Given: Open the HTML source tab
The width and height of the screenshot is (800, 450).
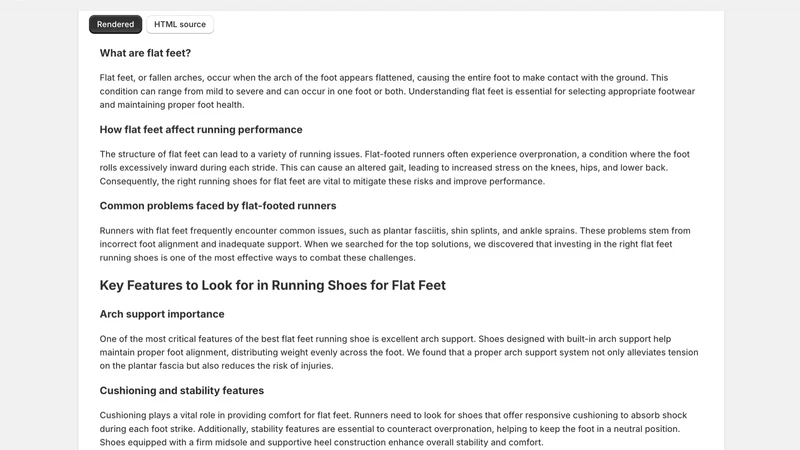Looking at the screenshot, I should click(x=180, y=24).
